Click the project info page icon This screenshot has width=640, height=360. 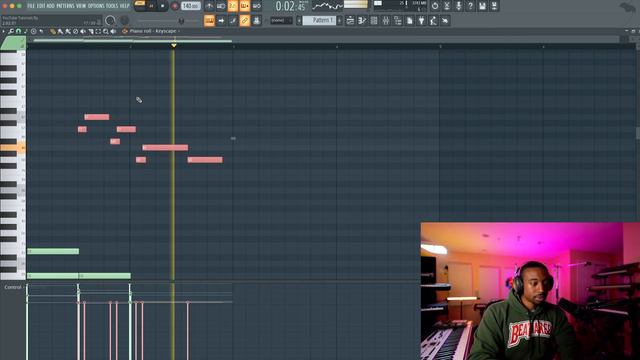pyautogui.click(x=409, y=20)
